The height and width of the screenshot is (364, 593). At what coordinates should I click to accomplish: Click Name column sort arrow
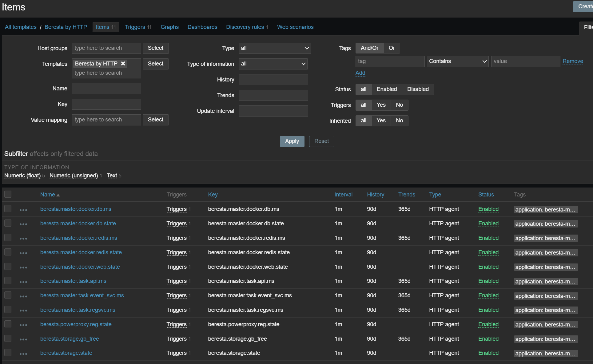58,195
